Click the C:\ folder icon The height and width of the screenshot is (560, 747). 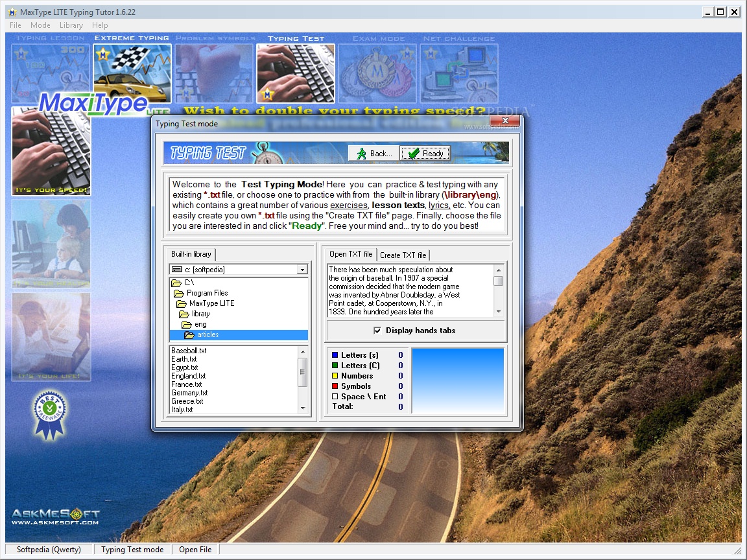(x=176, y=283)
